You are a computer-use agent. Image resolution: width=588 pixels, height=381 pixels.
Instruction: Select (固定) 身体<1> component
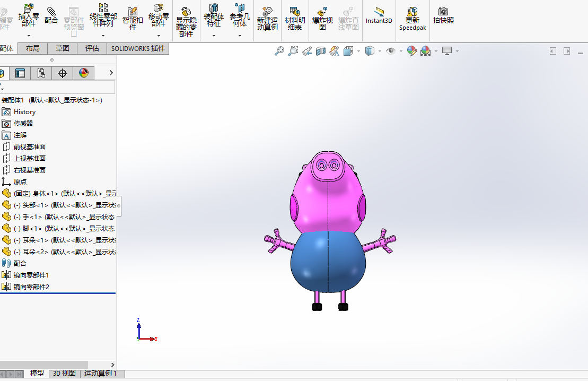coord(58,193)
